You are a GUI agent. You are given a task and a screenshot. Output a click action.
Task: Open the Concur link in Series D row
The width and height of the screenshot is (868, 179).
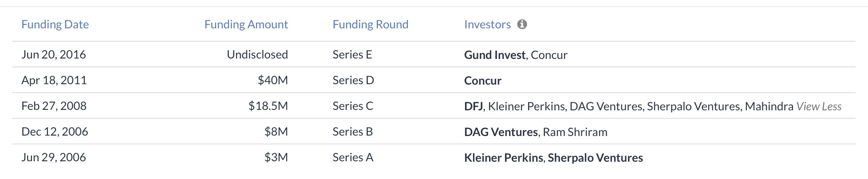pos(482,81)
